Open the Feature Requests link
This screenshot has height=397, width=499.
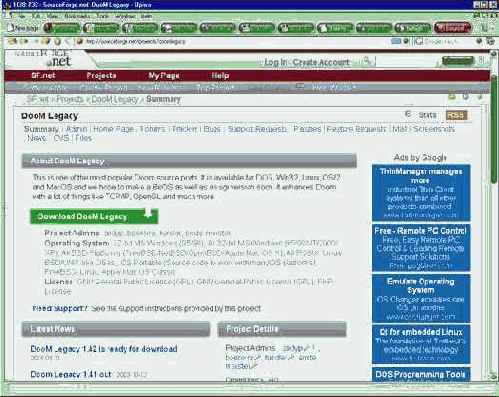356,129
